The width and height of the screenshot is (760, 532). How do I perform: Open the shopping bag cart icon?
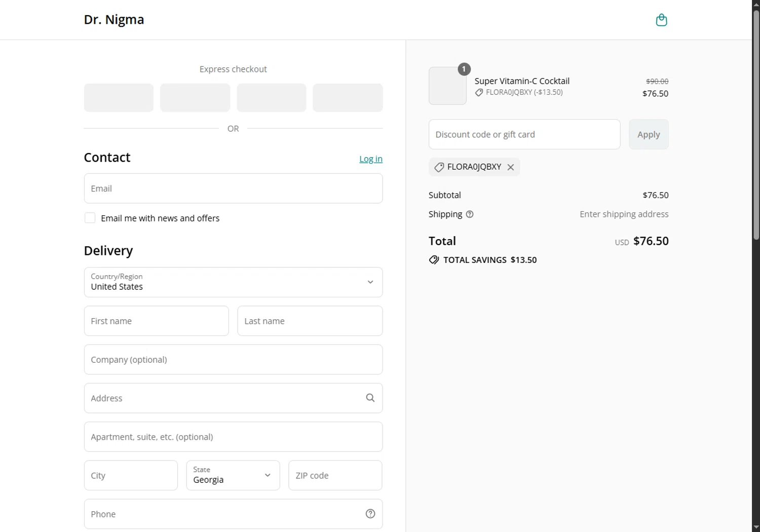point(661,20)
